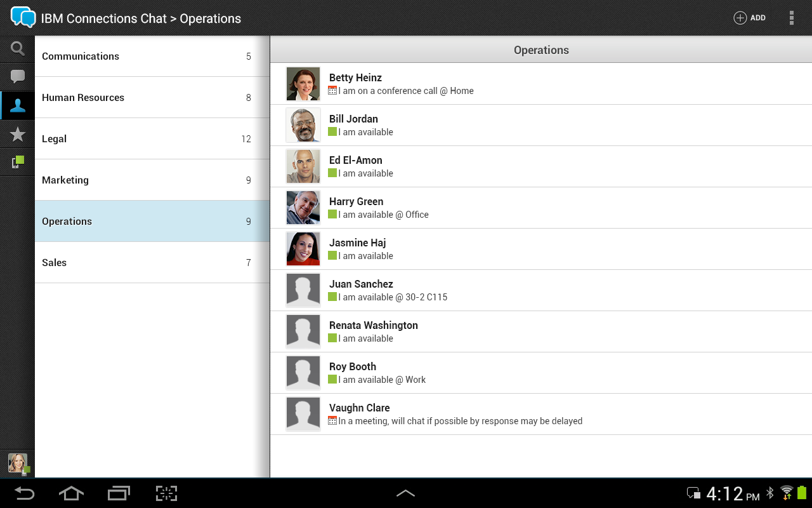Tap Betty Heinz's meeting calendar status icon
Image resolution: width=812 pixels, height=508 pixels.
[332, 91]
